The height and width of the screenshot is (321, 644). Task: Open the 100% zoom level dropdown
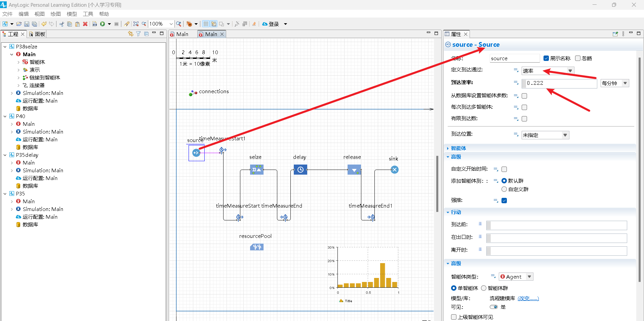171,24
